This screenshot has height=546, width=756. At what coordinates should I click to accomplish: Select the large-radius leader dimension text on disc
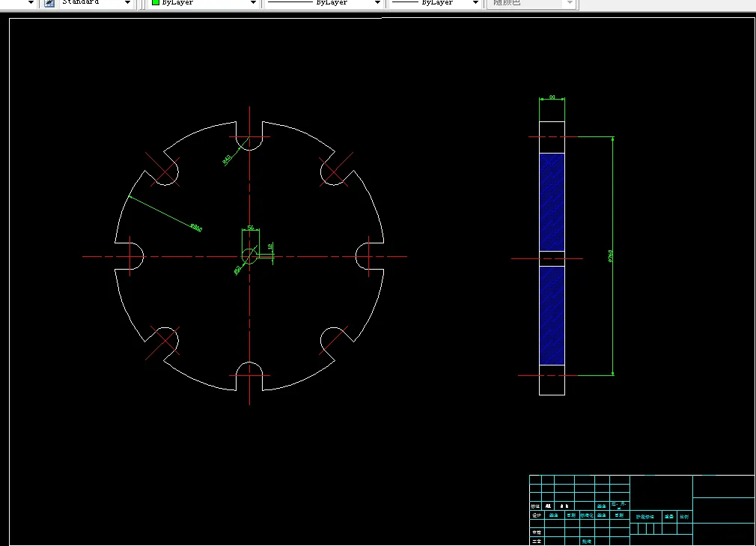point(196,227)
